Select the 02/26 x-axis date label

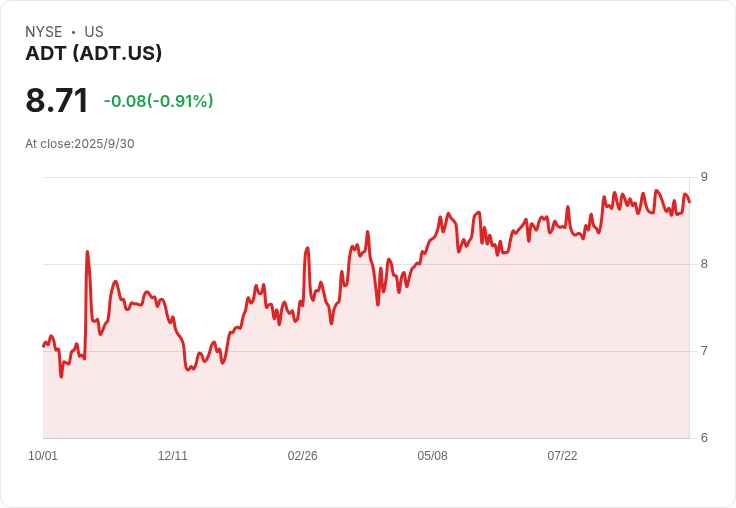click(302, 456)
